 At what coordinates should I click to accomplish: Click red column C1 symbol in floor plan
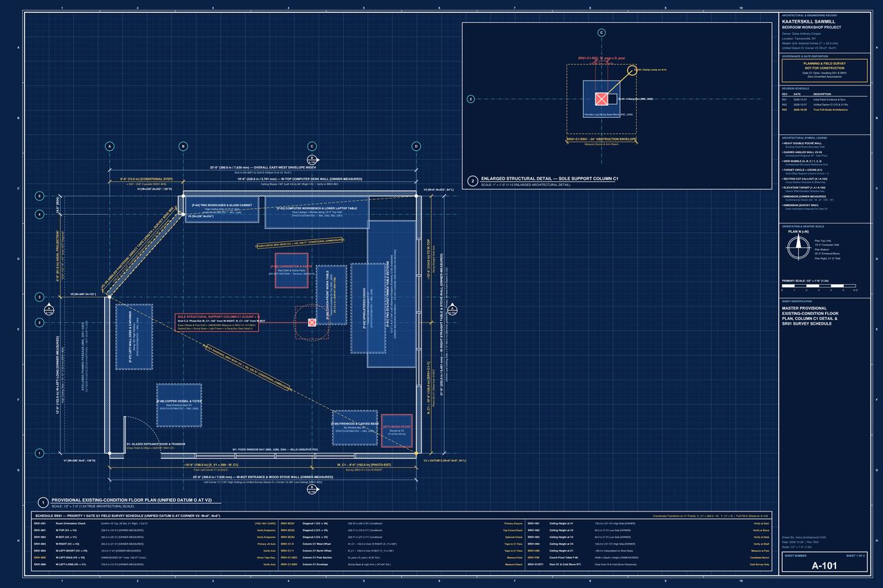312,322
